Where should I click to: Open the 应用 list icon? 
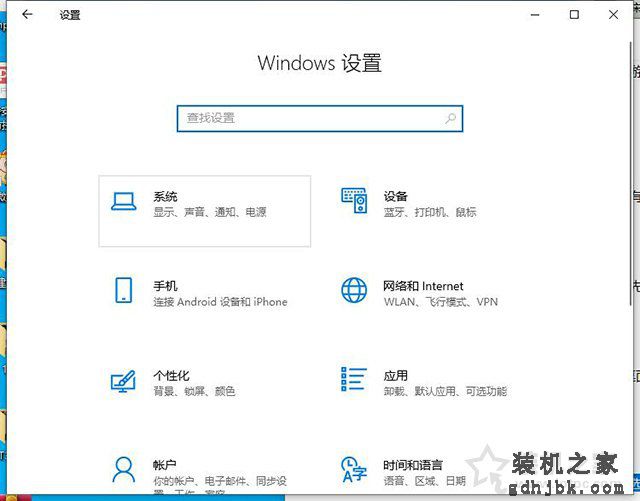[353, 379]
